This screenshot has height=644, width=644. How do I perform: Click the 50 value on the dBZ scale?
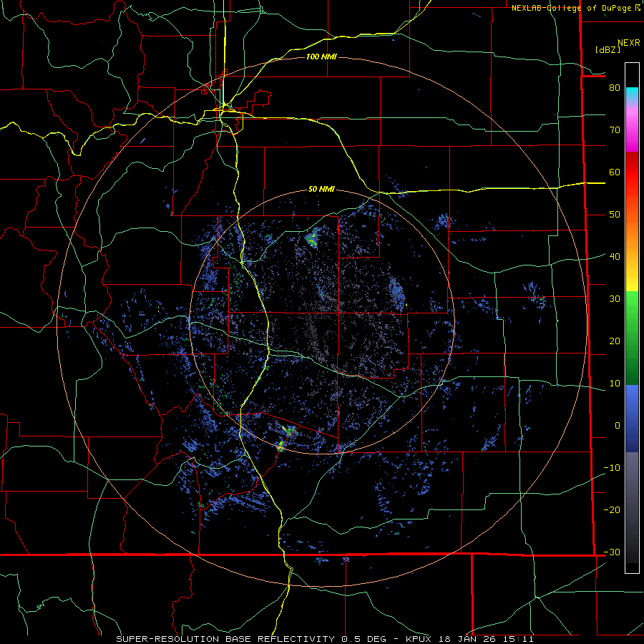615,215
